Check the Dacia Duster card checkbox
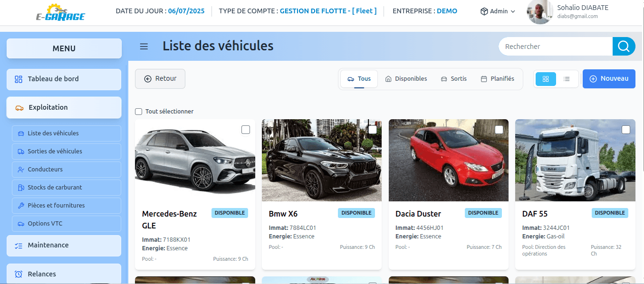Screen dimensions: 644x284 [499, 130]
